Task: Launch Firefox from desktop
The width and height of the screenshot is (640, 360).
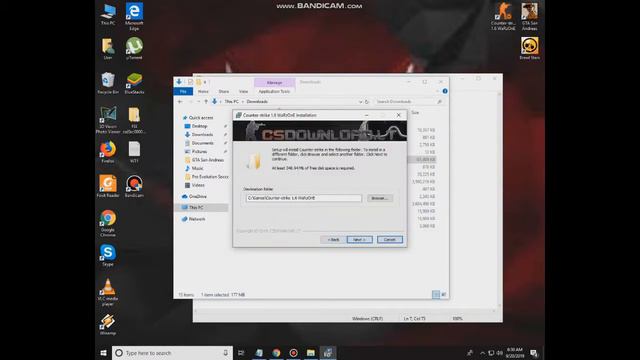Action: point(108,152)
